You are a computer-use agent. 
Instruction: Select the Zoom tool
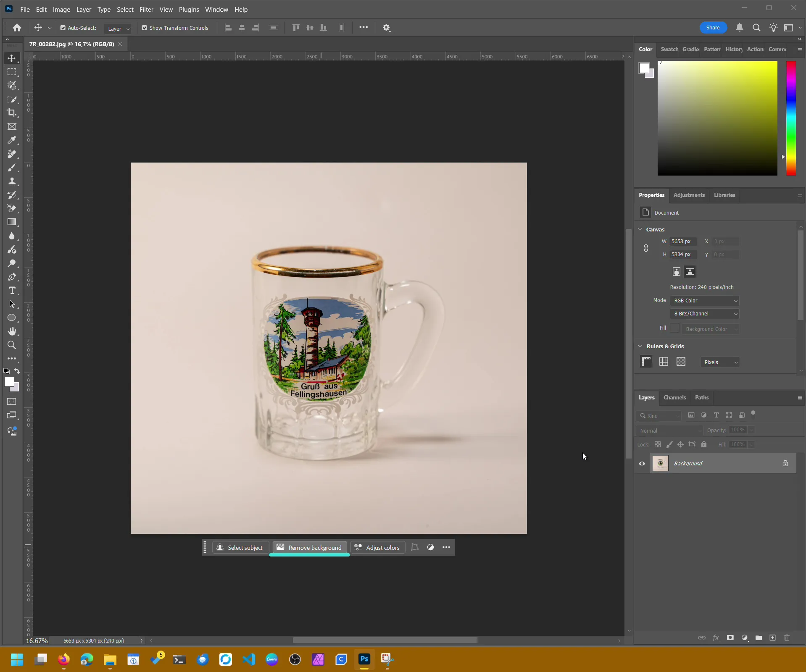(x=12, y=345)
